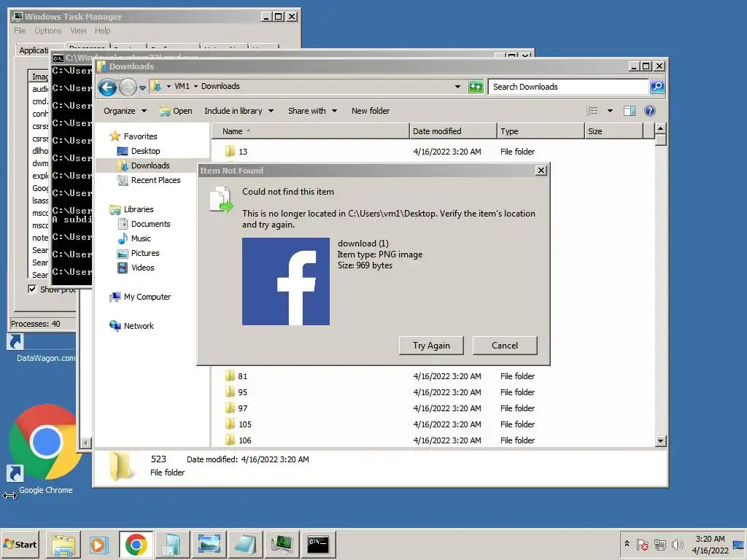The image size is (747, 560).
Task: Close the Item Not Found dialog via X
Action: (541, 171)
